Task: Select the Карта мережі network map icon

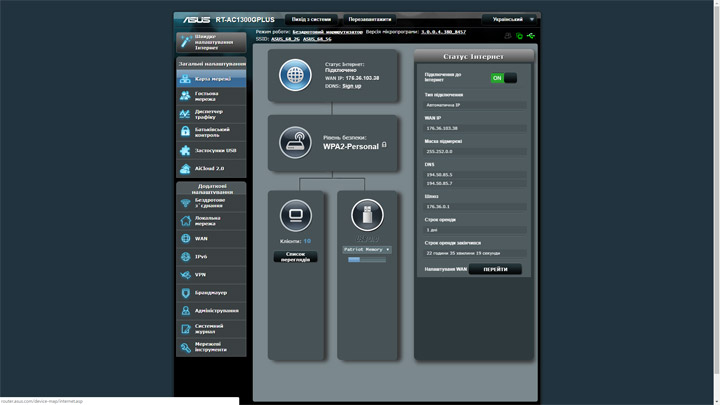Action: [185, 79]
